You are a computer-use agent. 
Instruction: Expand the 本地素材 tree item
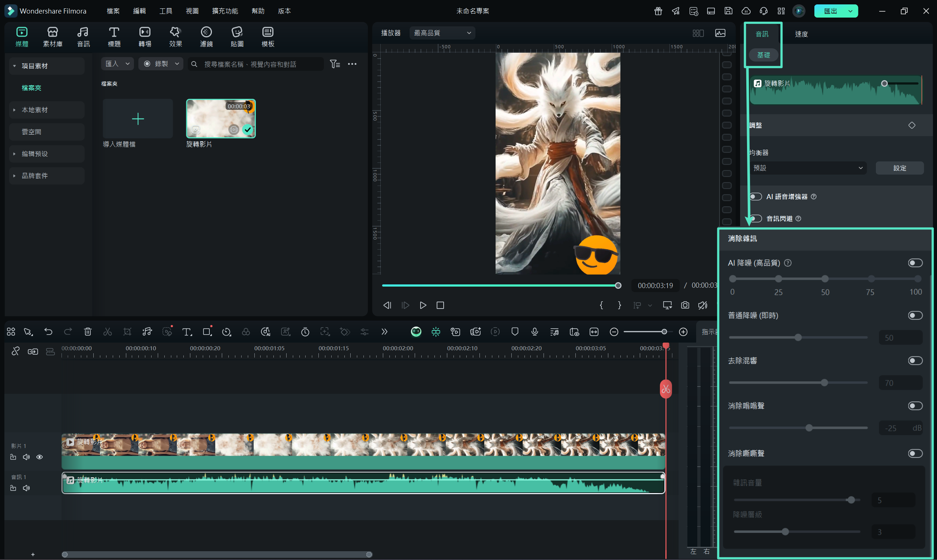tap(35, 110)
